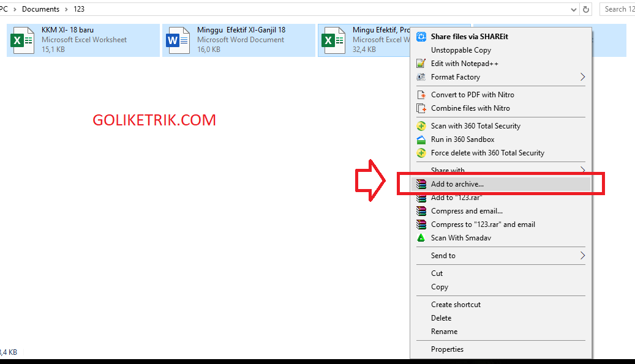This screenshot has height=364, width=635.
Task: Select Add to archive... entry
Action: point(500,184)
